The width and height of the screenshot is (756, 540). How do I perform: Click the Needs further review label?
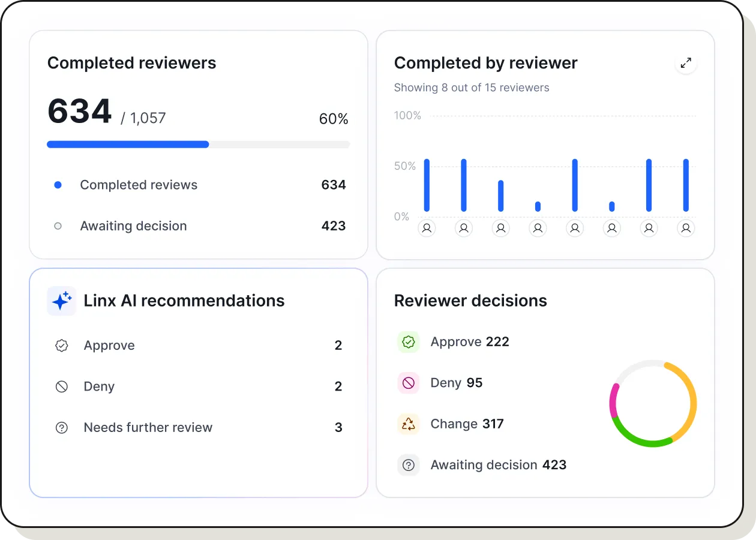click(x=148, y=428)
